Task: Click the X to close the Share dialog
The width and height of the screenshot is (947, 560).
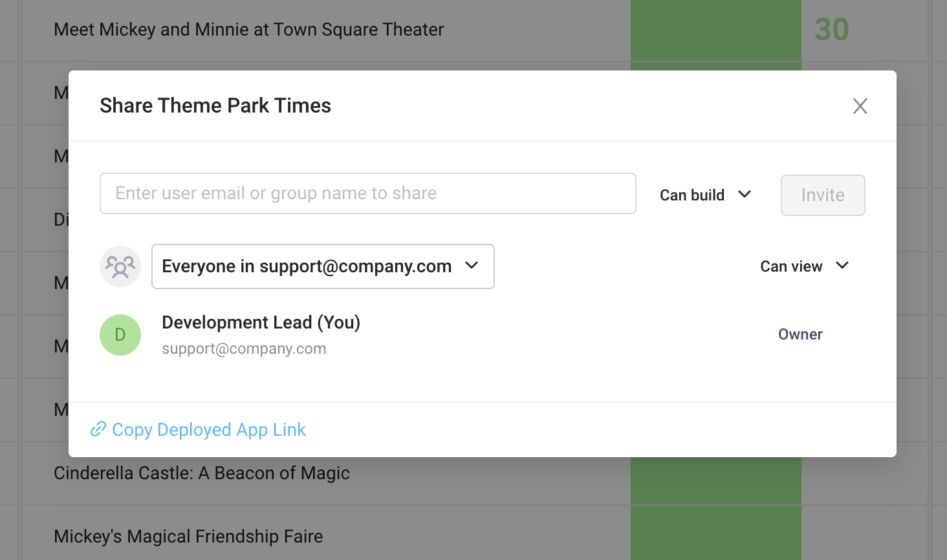Action: [x=860, y=105]
